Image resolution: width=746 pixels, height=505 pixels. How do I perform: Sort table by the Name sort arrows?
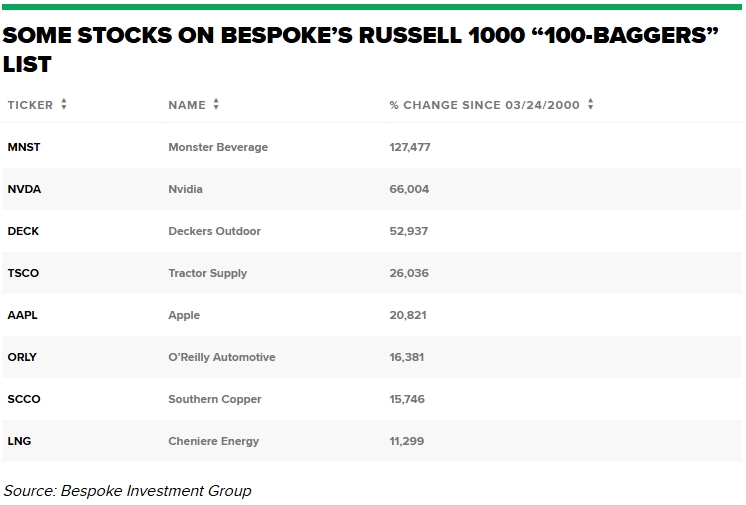[x=216, y=105]
